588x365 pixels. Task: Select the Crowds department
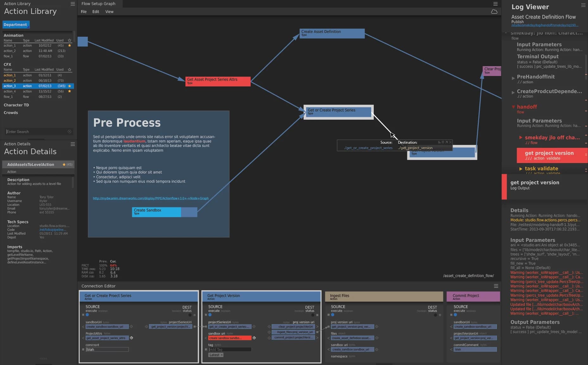pyautogui.click(x=11, y=113)
